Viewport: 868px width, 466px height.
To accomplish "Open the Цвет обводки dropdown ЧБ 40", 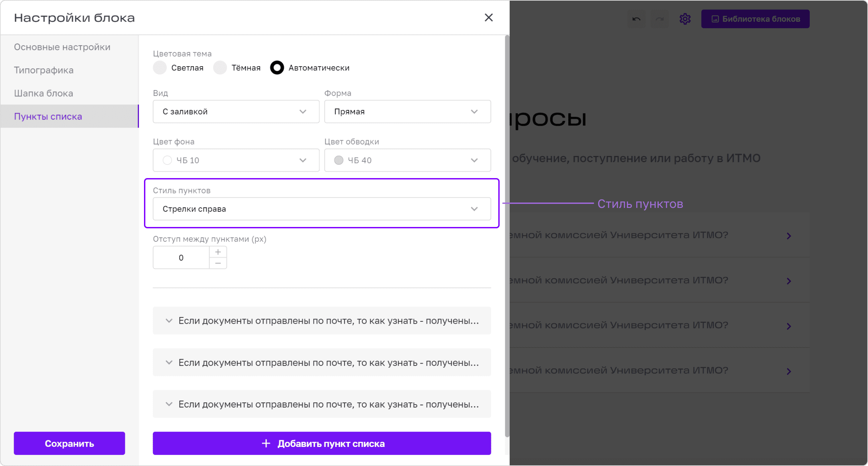I will (x=408, y=160).
